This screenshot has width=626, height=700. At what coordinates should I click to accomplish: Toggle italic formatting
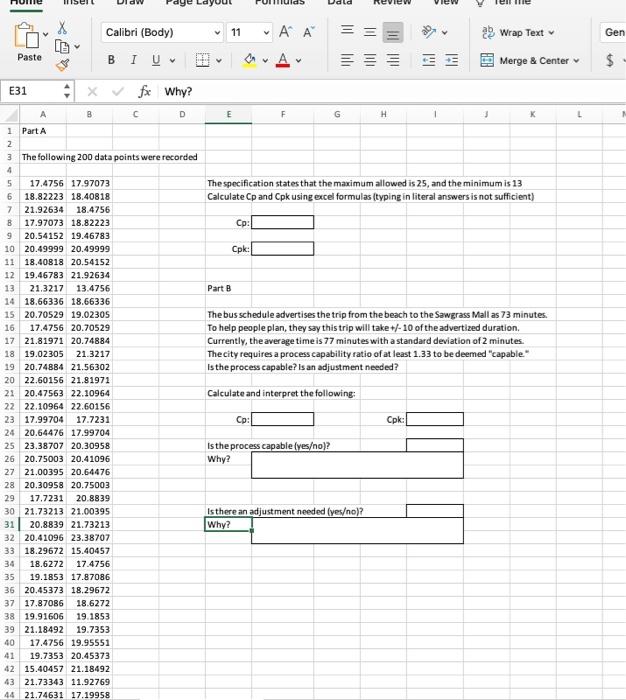133,60
